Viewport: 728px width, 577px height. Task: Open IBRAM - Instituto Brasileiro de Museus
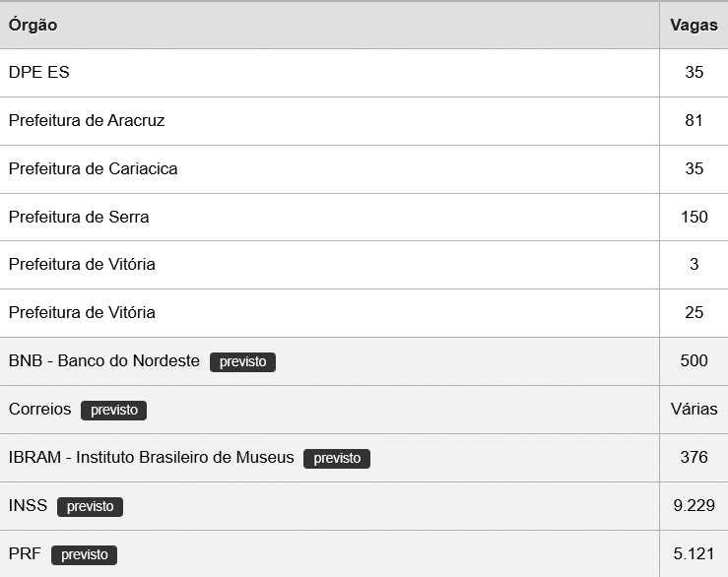(x=152, y=458)
